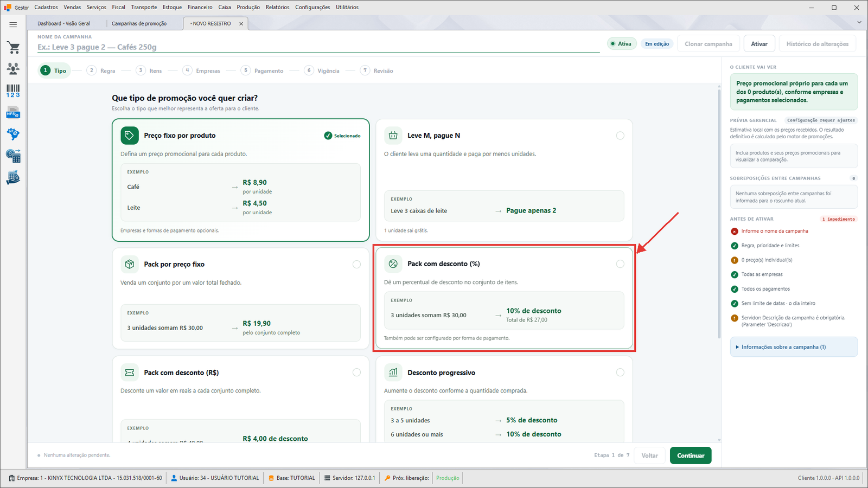Click the Selecionado checkmark on Preço fixo por produto

[x=328, y=136]
